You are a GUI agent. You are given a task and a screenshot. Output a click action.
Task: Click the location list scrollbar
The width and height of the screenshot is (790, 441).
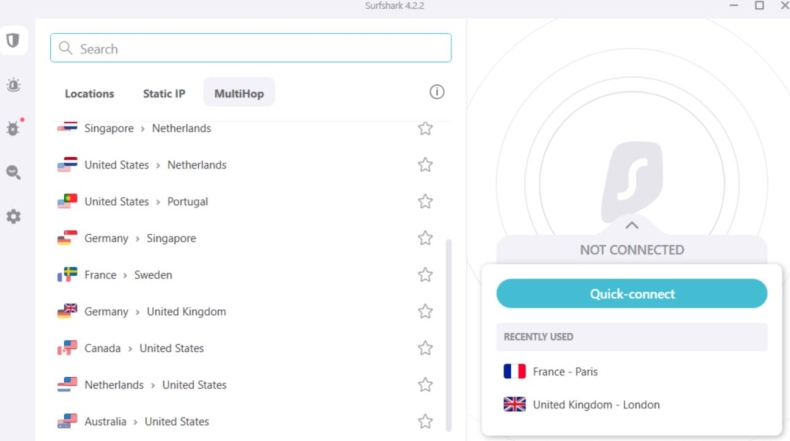click(447, 330)
